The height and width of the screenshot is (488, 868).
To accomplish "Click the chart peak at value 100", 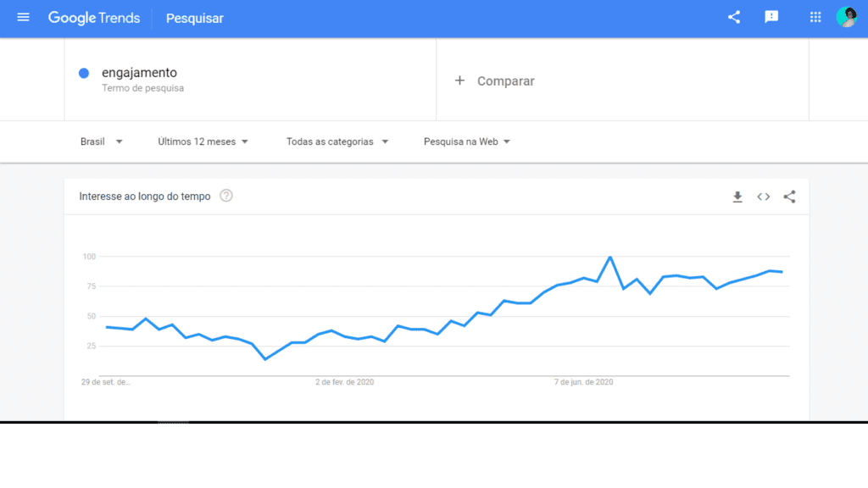I will (x=610, y=258).
